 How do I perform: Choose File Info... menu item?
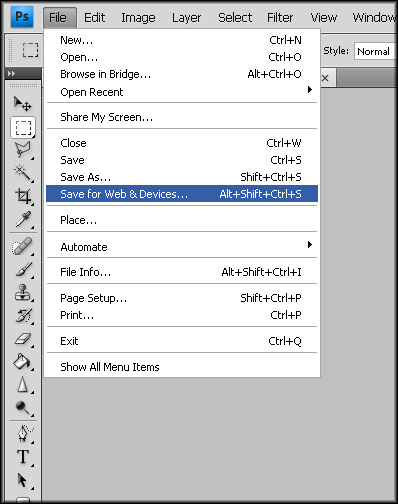point(182,272)
